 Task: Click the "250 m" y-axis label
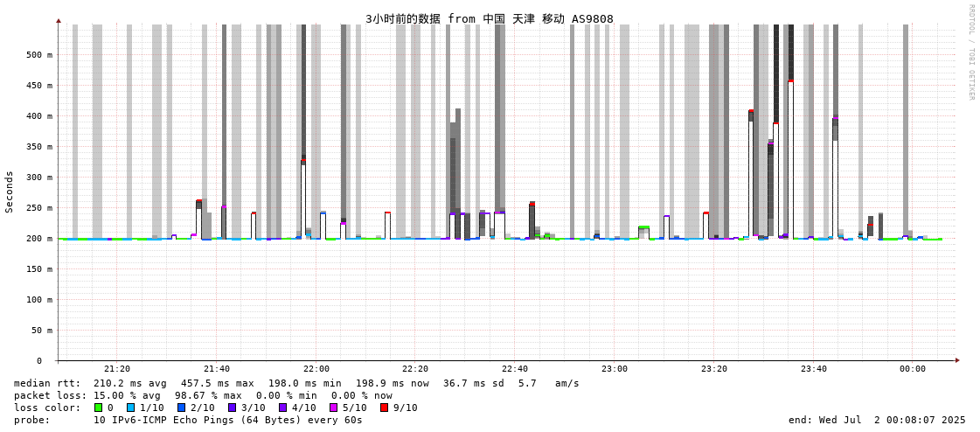[38, 208]
